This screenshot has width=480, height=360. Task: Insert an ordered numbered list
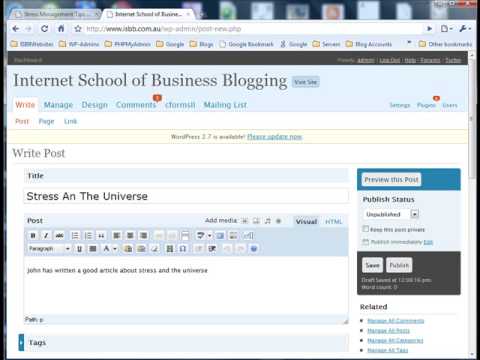[88, 236]
